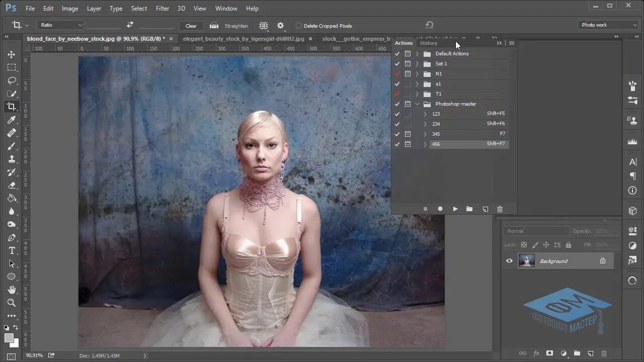Expand the Default Actions set

(417, 54)
